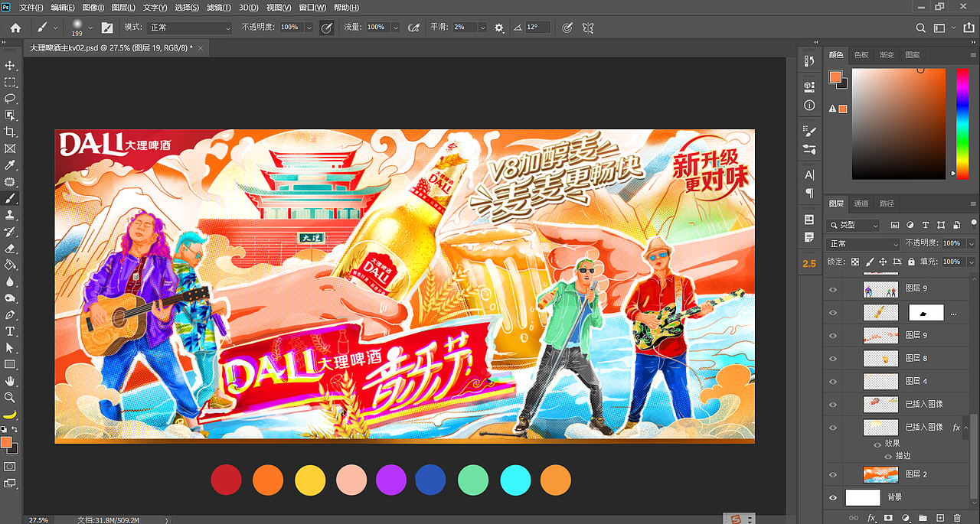The width and height of the screenshot is (980, 524).
Task: Open the 平滑 smoothing dropdown
Action: 482,28
